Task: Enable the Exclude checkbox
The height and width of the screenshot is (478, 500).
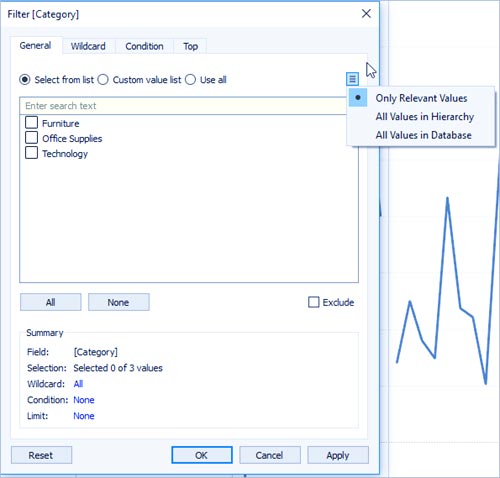Action: pyautogui.click(x=313, y=302)
